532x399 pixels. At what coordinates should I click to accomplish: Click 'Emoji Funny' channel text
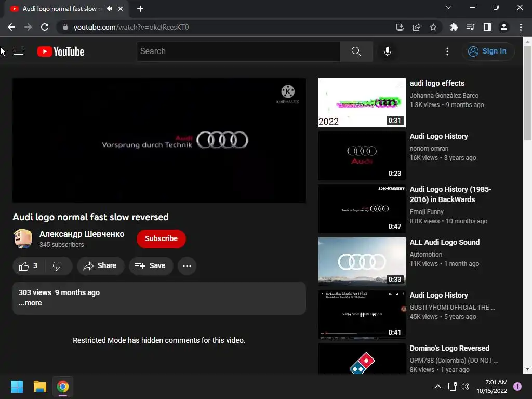point(427,212)
